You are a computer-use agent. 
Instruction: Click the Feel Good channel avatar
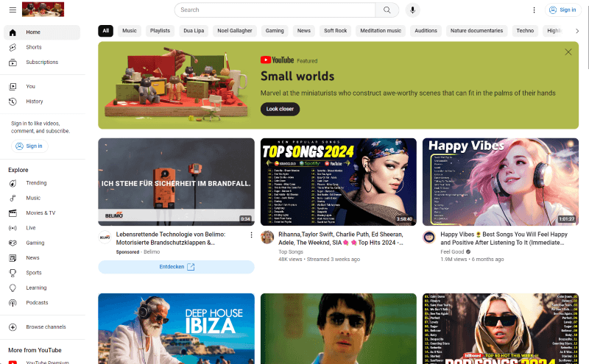click(x=429, y=238)
